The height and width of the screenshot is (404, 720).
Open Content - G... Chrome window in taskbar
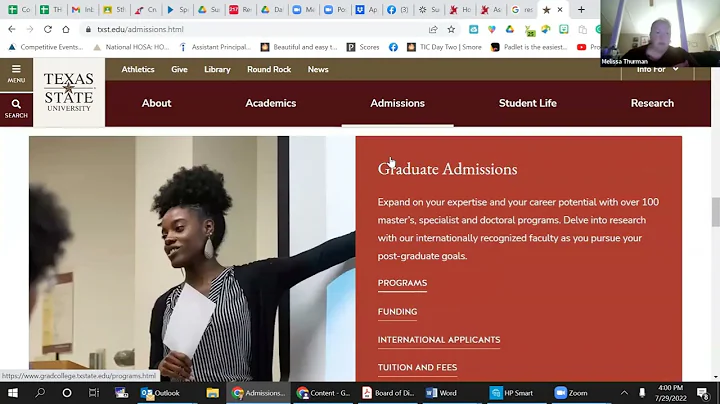(x=323, y=393)
